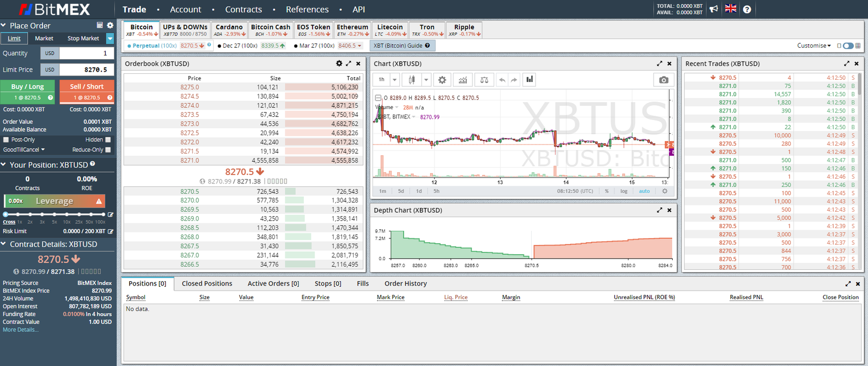Viewport: 868px width, 366px height.
Task: Take a chart snapshot with camera icon
Action: point(663,80)
